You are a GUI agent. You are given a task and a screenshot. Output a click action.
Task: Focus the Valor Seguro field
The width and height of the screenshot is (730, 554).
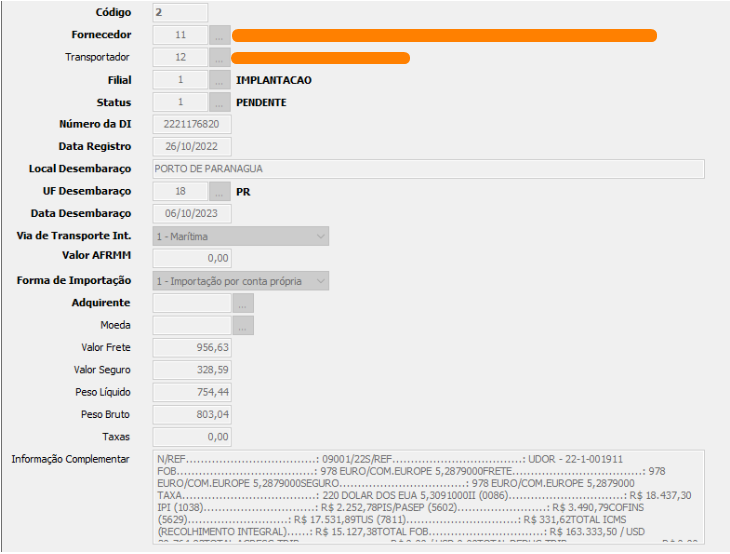coord(192,370)
